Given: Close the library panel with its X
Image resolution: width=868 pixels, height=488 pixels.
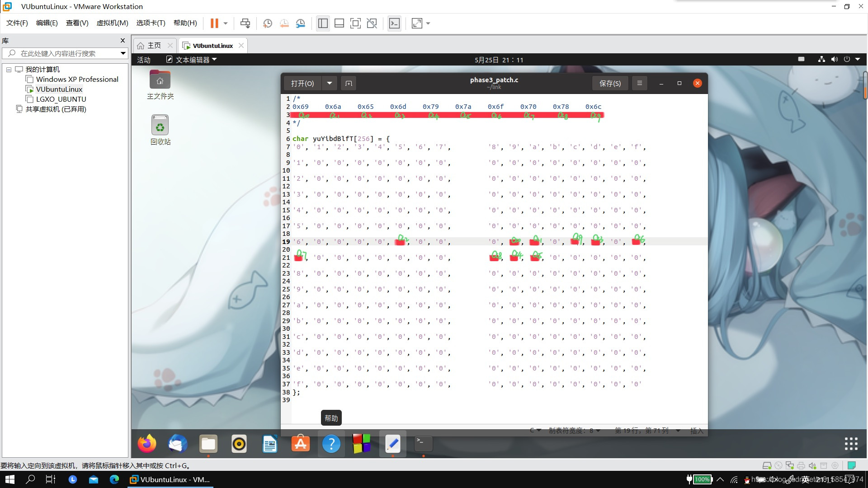Looking at the screenshot, I should (123, 41).
